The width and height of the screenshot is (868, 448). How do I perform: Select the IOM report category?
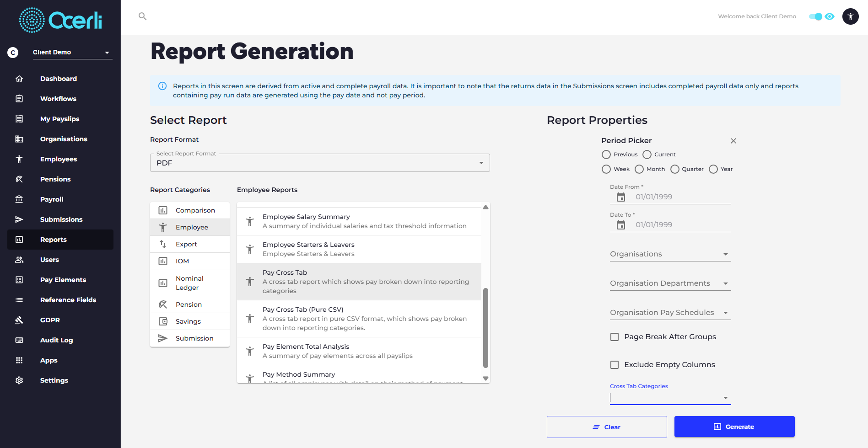point(190,261)
